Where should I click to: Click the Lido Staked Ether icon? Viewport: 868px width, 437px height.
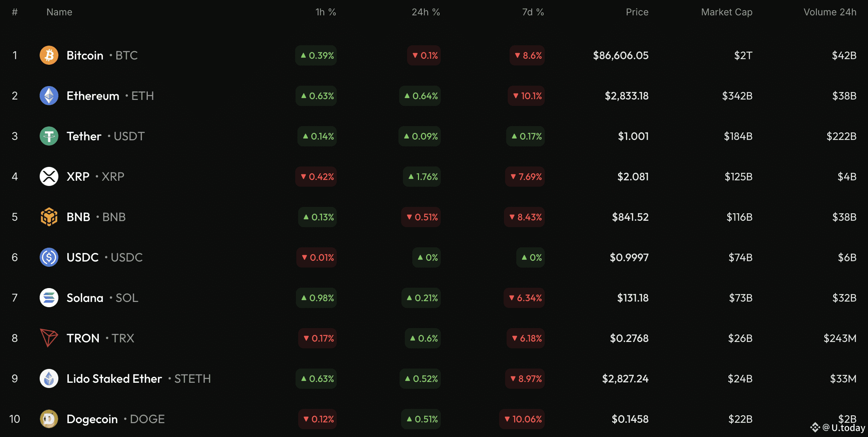49,379
